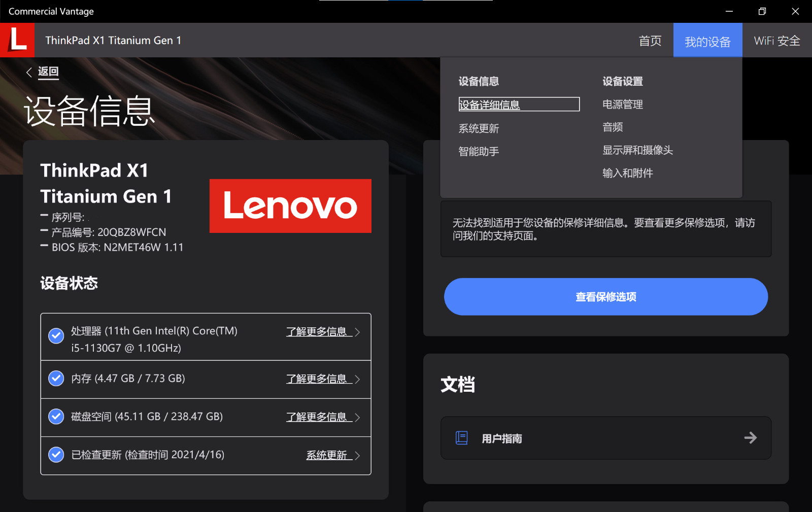Click the update check status icon
812x512 pixels.
tap(56, 455)
